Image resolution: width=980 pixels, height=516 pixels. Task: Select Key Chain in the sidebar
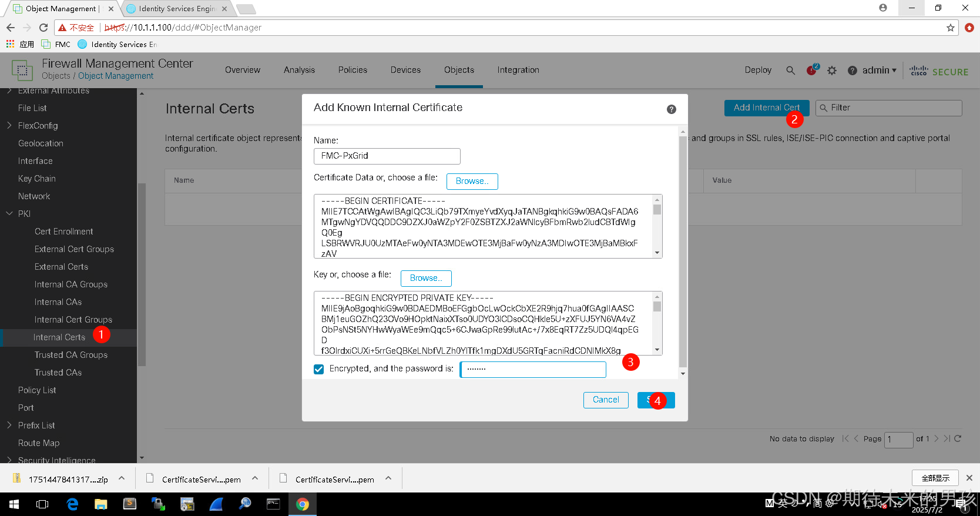(x=37, y=179)
